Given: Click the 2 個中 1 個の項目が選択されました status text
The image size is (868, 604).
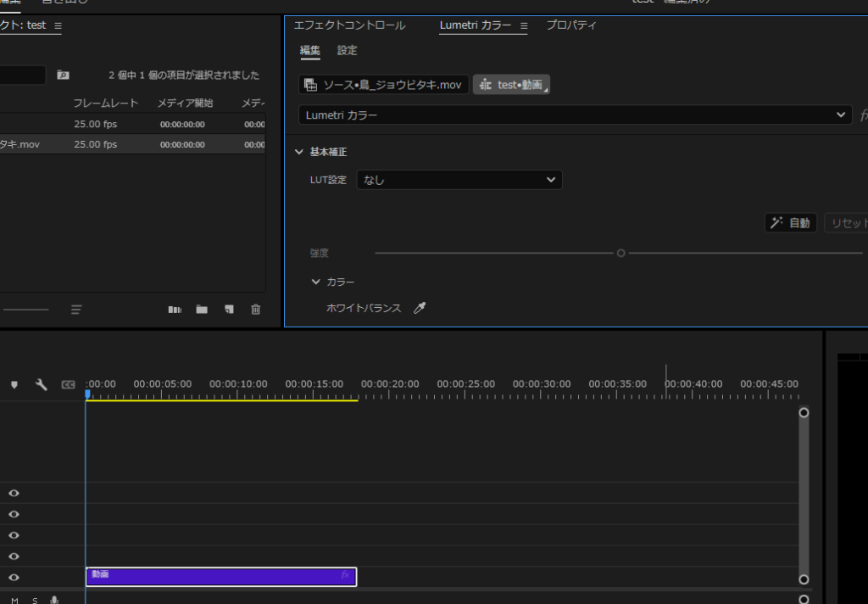Looking at the screenshot, I should point(184,75).
